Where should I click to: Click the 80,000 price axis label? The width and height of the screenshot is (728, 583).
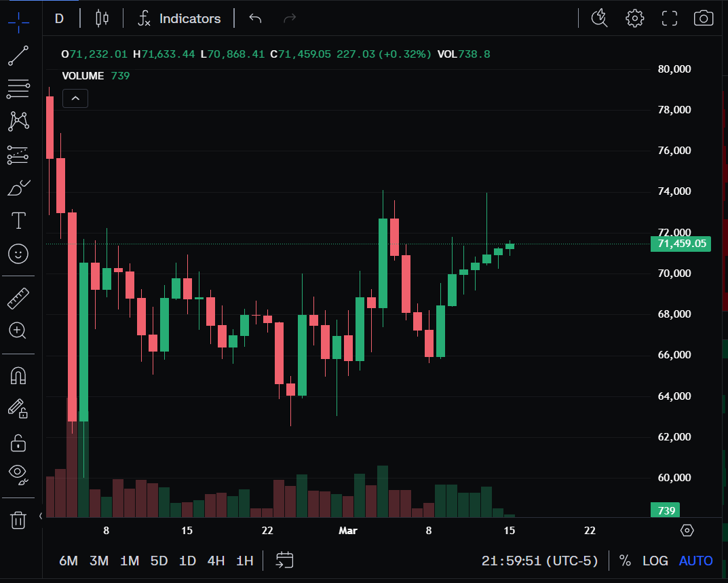pos(674,69)
